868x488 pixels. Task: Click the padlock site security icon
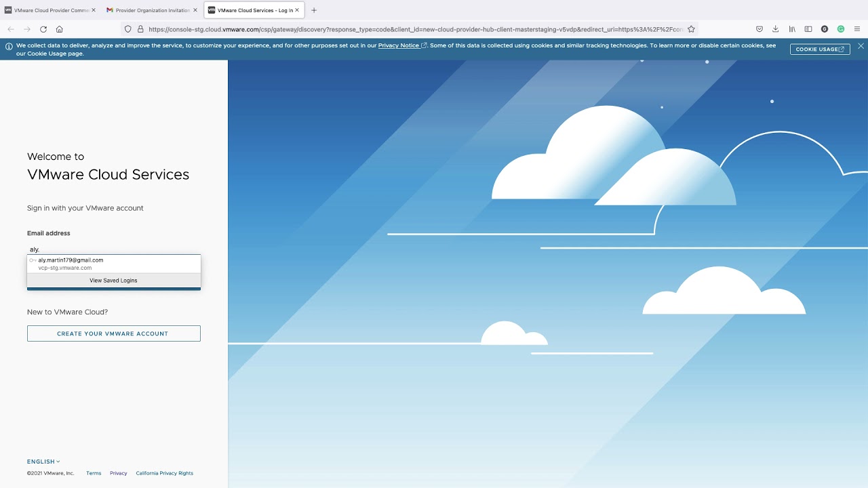click(140, 29)
